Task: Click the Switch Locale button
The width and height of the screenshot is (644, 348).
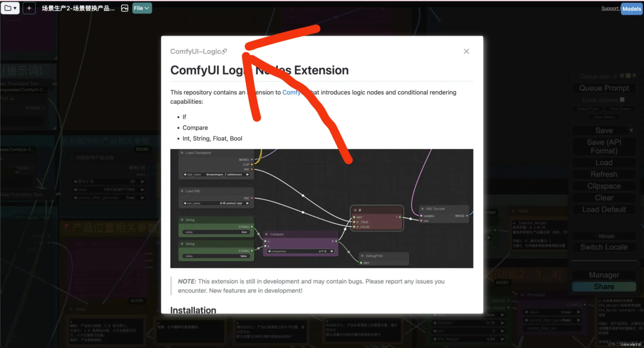Action: click(604, 247)
